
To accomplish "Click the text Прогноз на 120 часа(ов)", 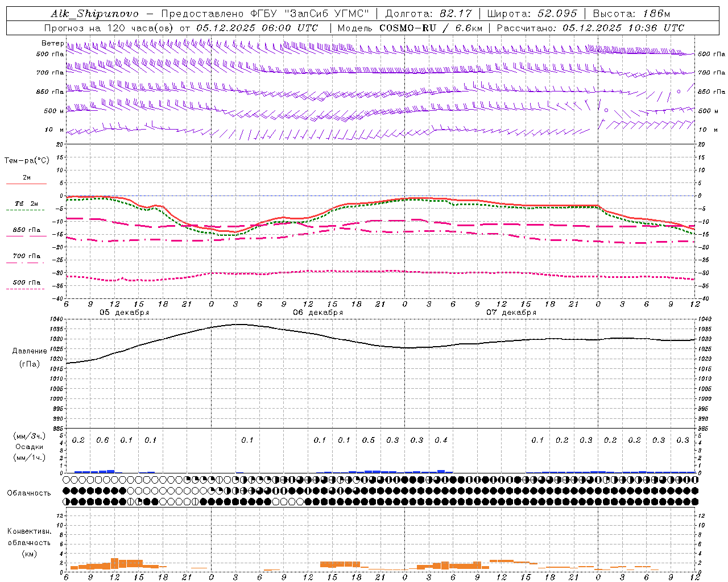I will click(109, 28).
